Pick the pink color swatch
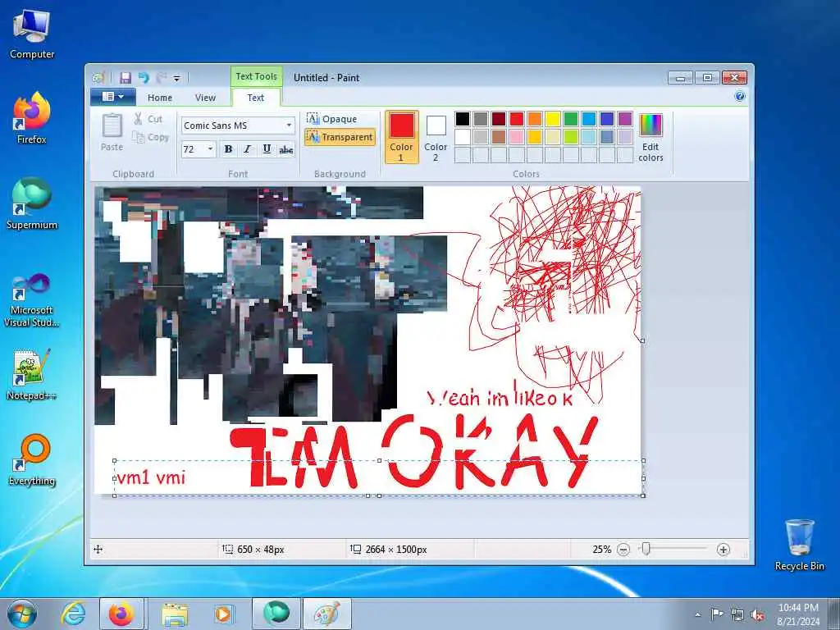The image size is (840, 630). coord(517,137)
